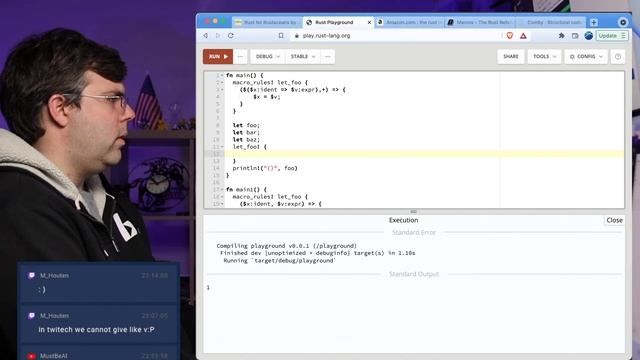The height and width of the screenshot is (360, 640).
Task: Click the circular icon right of the tab strip
Action: coord(622,22)
